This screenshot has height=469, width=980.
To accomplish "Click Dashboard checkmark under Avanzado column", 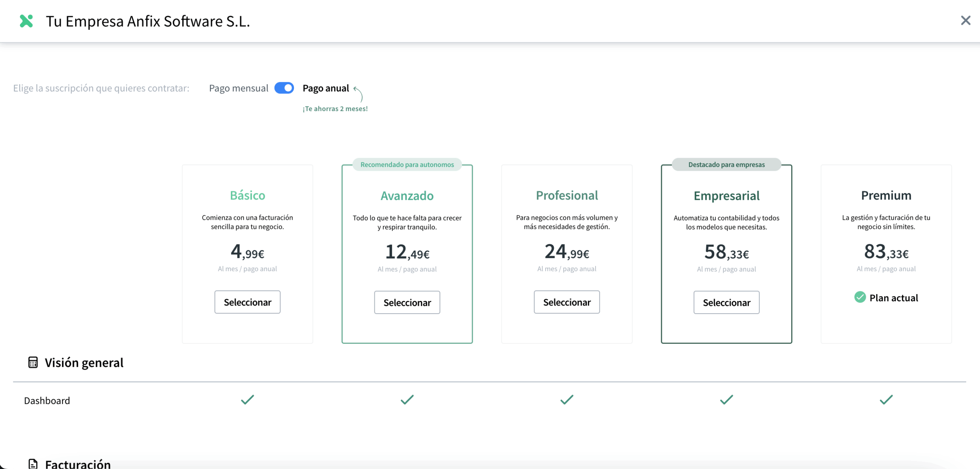I will click(x=407, y=400).
